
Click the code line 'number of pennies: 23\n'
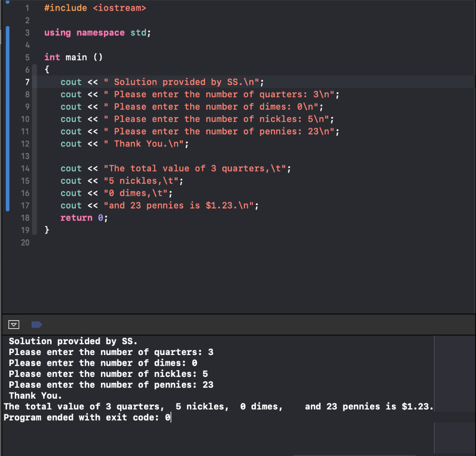(200, 132)
